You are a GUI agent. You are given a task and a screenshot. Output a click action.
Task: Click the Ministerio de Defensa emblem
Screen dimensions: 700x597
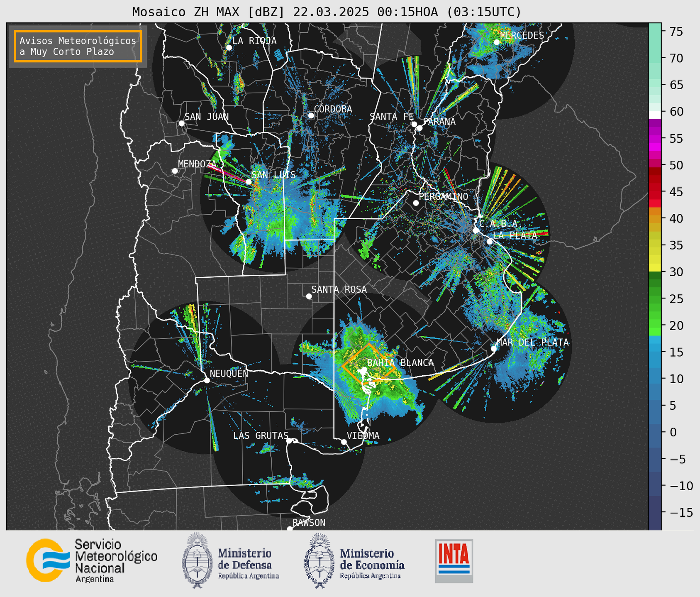tap(197, 560)
